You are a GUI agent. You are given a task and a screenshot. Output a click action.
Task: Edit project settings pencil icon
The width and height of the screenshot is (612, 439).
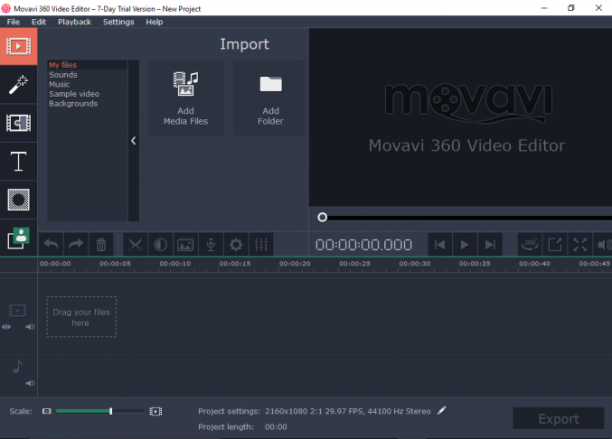tap(441, 411)
